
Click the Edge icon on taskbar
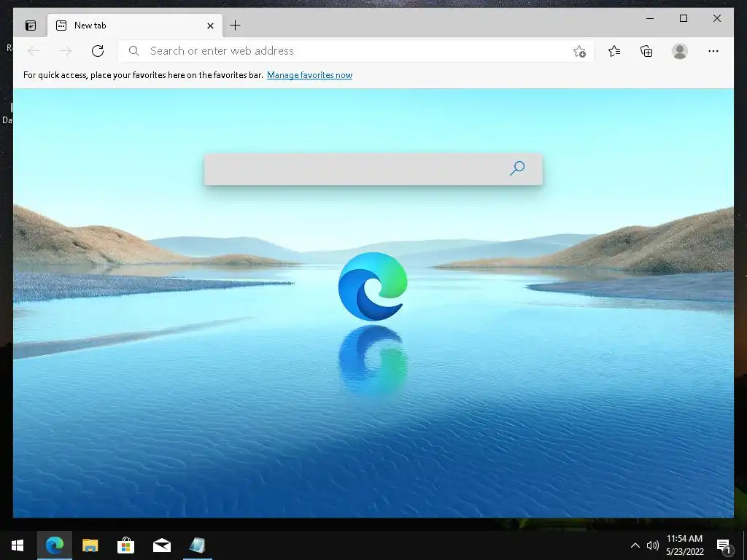point(55,545)
